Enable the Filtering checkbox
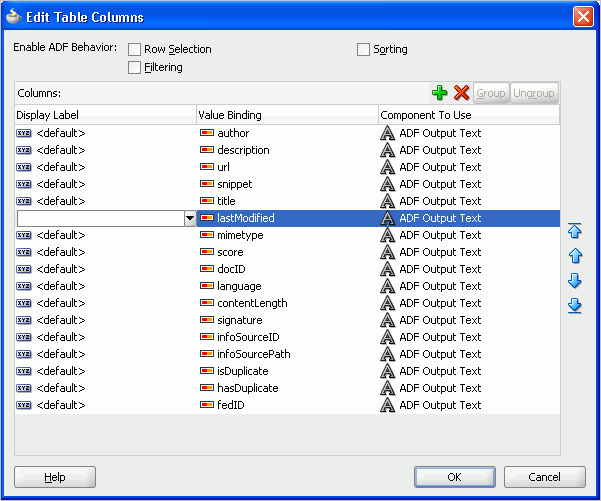Image resolution: width=601 pixels, height=501 pixels. point(134,67)
